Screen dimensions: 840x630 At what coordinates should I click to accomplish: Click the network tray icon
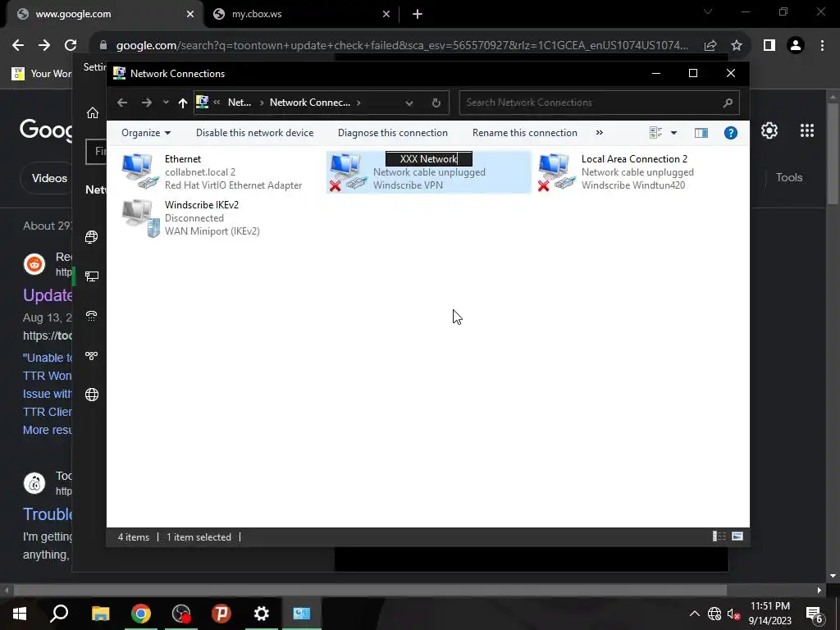coord(714,614)
